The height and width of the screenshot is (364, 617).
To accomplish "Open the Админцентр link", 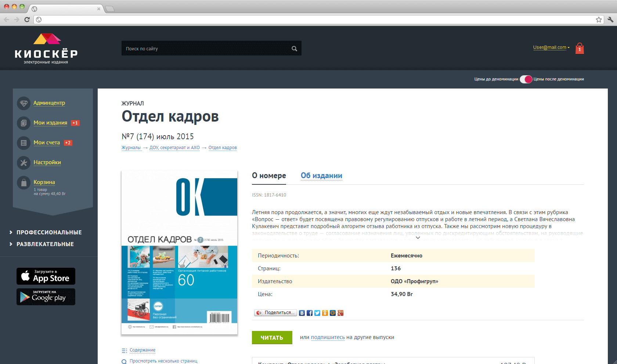I will click(49, 103).
